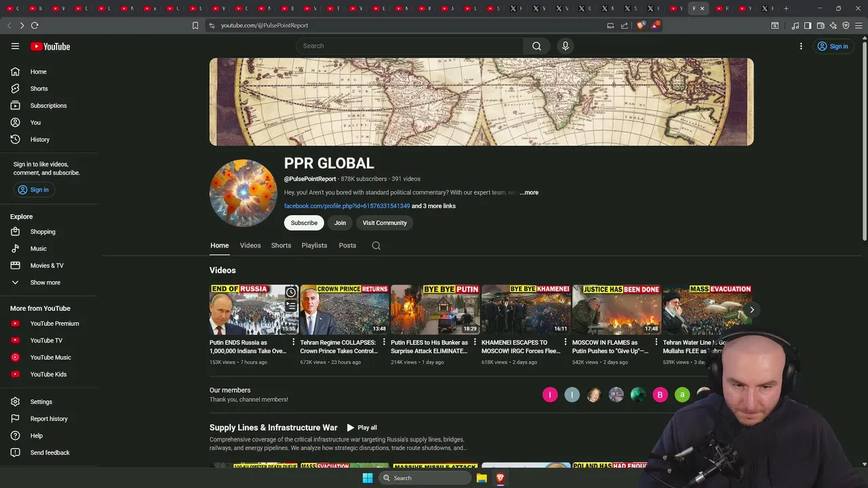Click Visit Community button

(x=384, y=223)
